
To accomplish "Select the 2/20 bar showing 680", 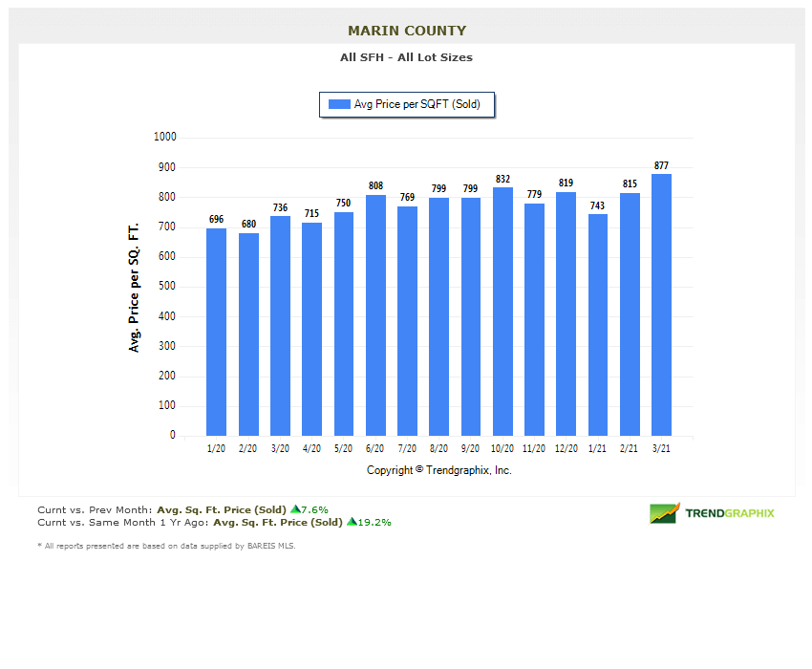I will point(248,334).
